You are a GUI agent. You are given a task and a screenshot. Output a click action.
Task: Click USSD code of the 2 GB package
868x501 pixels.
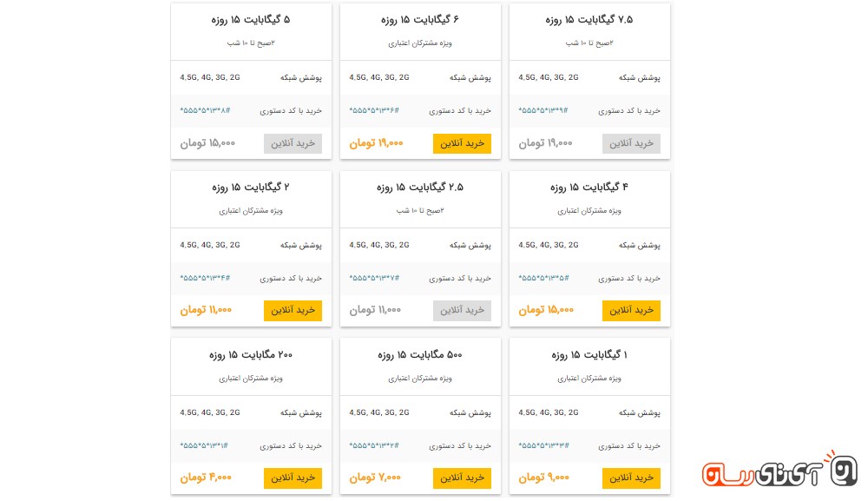205,278
